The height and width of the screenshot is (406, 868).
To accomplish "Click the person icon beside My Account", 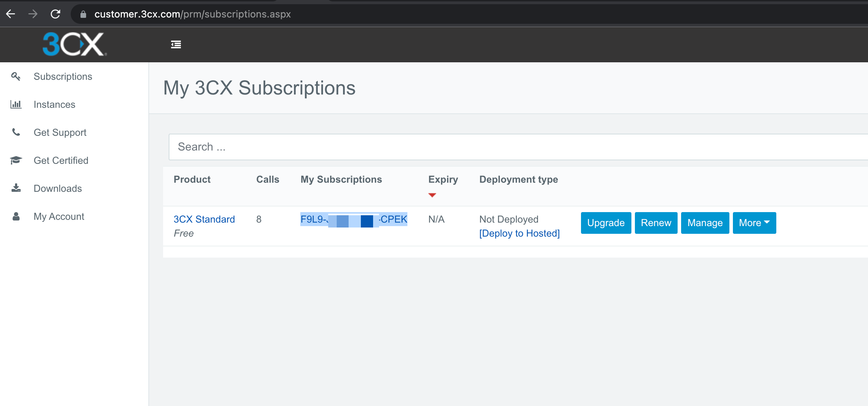I will point(16,216).
